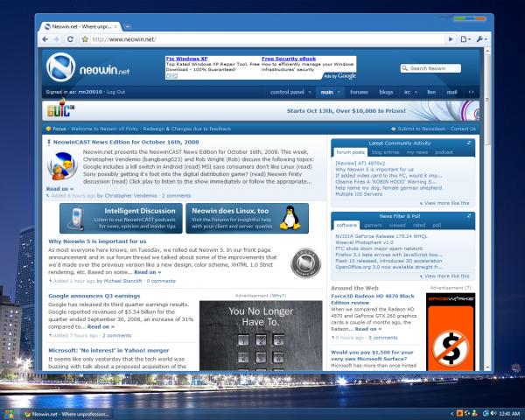Open the live section
This screenshot has height=420, width=525.
[x=431, y=92]
